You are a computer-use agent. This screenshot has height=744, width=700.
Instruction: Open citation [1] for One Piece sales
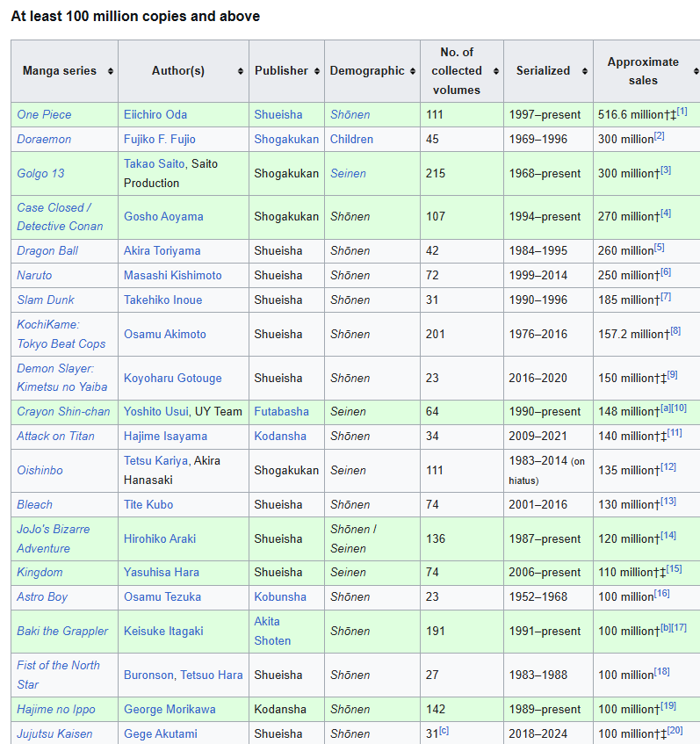(x=682, y=112)
